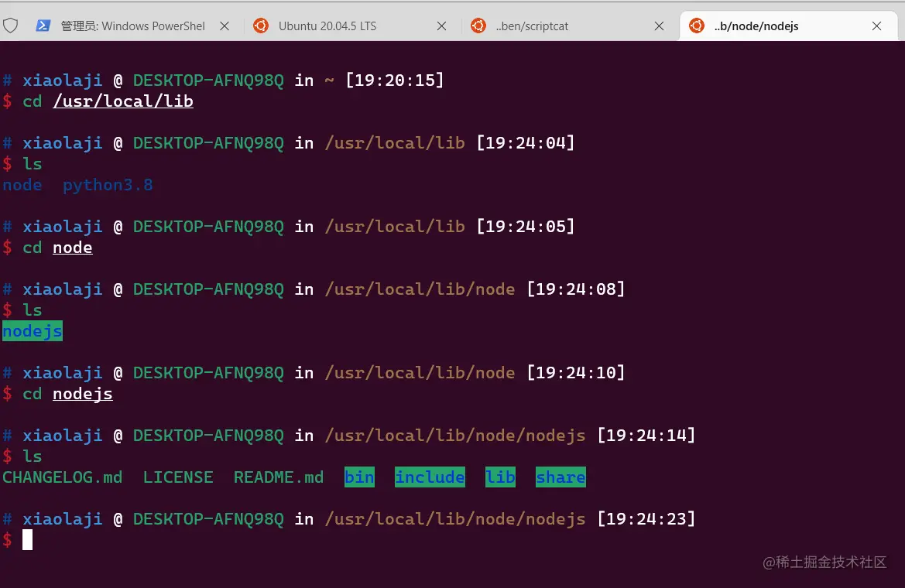
Task: Click the README.md file name
Action: tap(279, 477)
